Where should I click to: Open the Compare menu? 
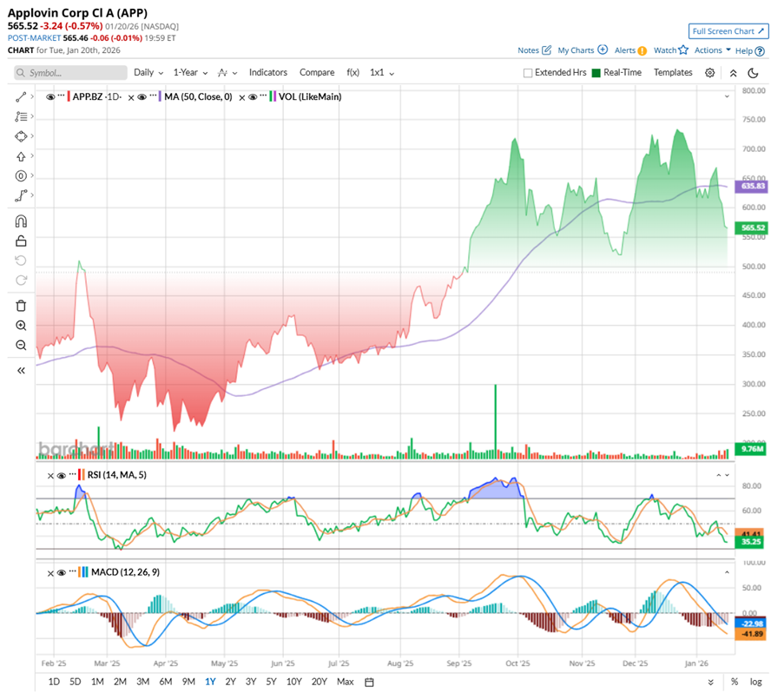(x=317, y=72)
